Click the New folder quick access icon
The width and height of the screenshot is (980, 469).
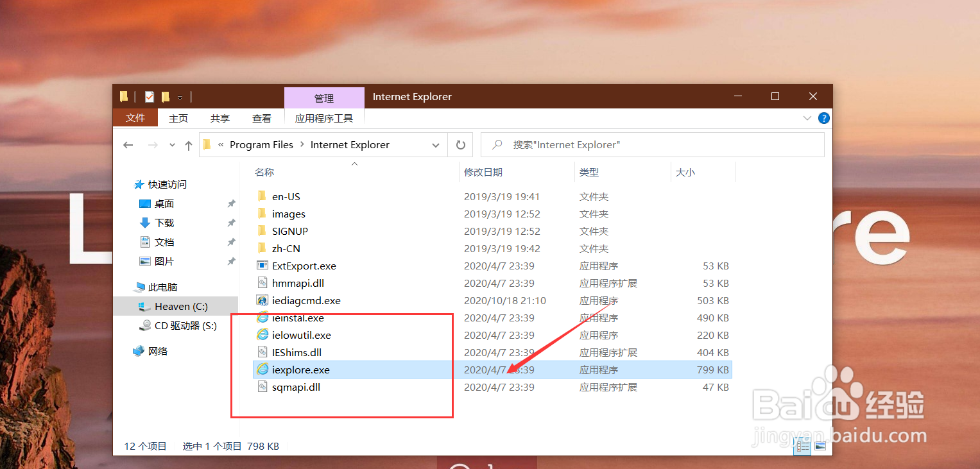tap(166, 97)
